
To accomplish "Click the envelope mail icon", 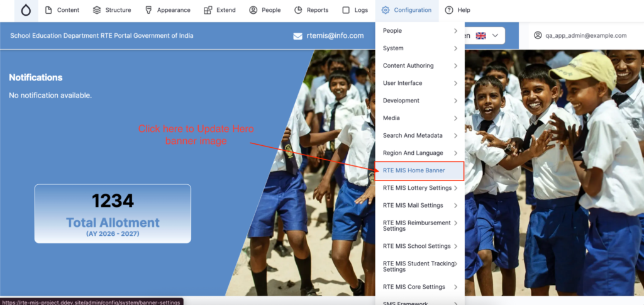I will (x=298, y=36).
